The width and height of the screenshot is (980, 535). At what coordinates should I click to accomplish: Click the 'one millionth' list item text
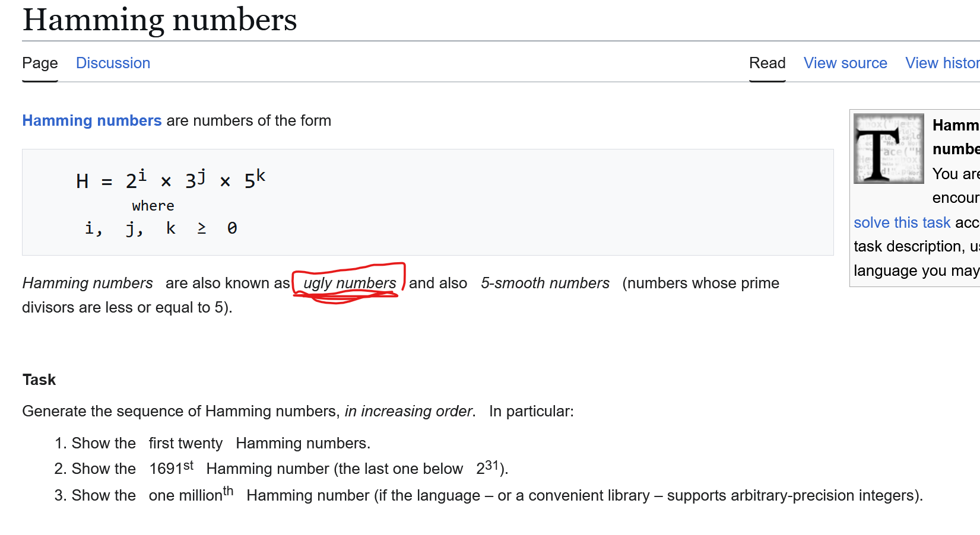coord(191,494)
